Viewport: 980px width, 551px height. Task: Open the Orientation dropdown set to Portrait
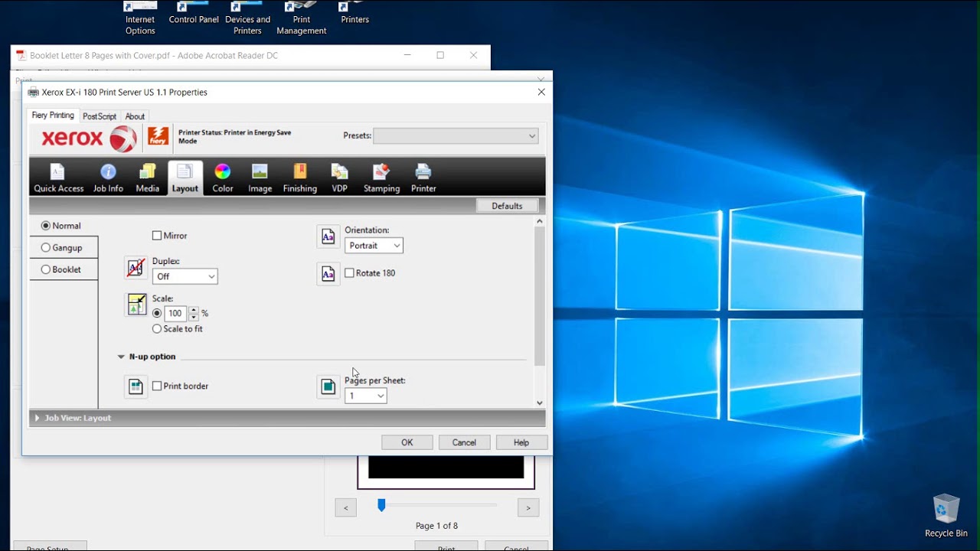(374, 246)
